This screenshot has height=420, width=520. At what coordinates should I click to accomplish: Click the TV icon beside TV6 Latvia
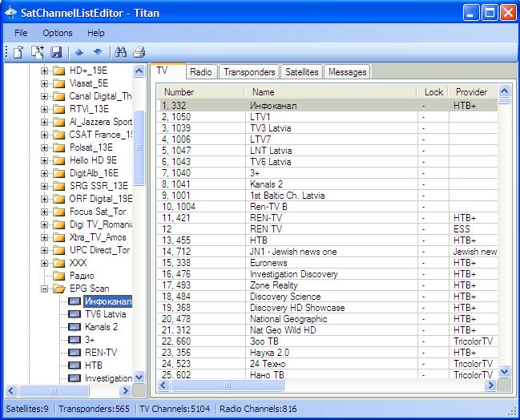coord(74,314)
